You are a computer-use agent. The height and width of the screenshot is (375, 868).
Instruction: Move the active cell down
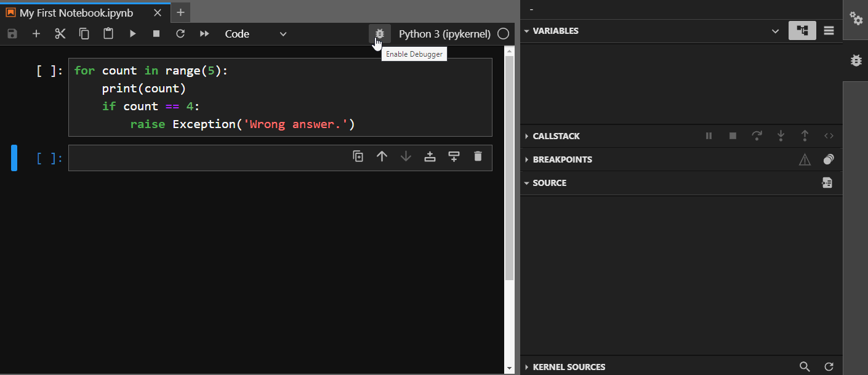tap(406, 156)
